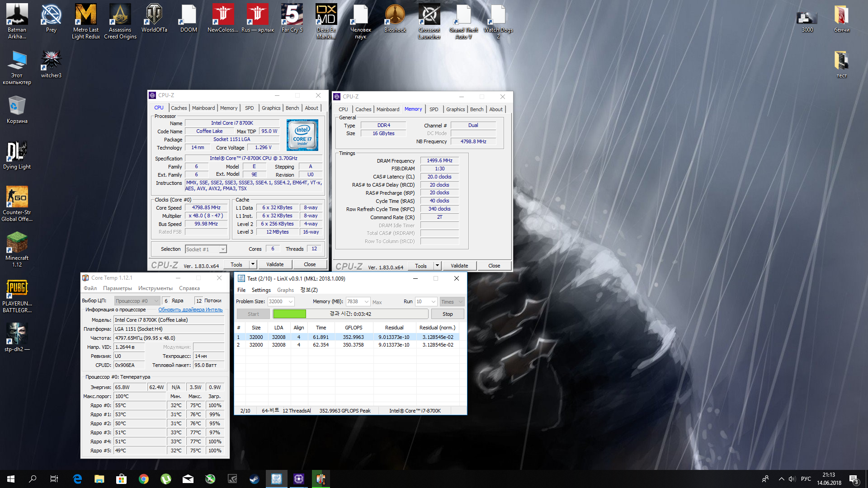The image size is (868, 488).
Task: Open the Процессор #0 CPU selector dropdown
Action: pos(156,300)
